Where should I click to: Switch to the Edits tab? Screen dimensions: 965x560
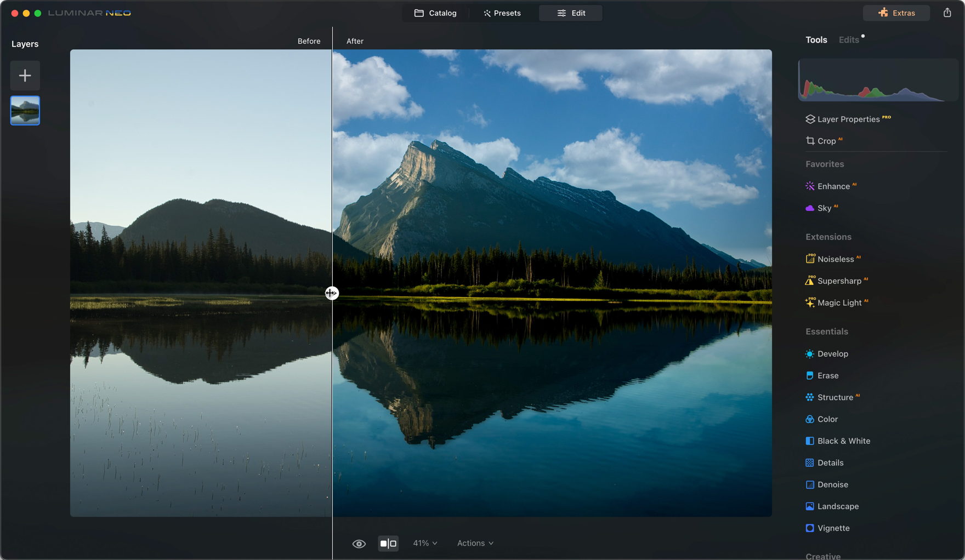848,40
